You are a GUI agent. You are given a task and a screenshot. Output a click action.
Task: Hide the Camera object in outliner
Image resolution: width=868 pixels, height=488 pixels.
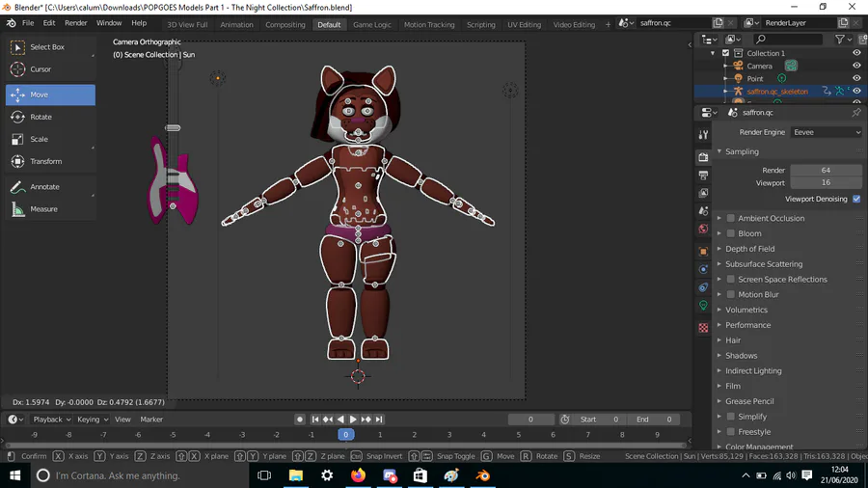pyautogui.click(x=856, y=66)
